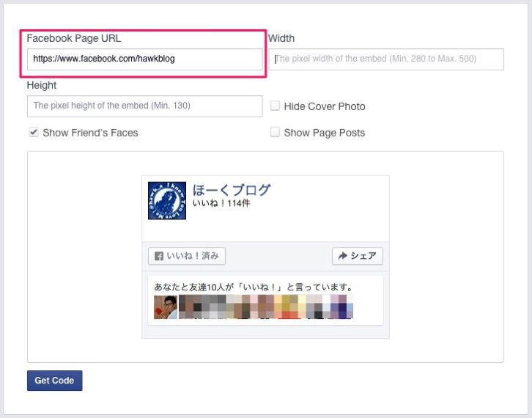Click the blue page logo thumbnail

(x=167, y=200)
